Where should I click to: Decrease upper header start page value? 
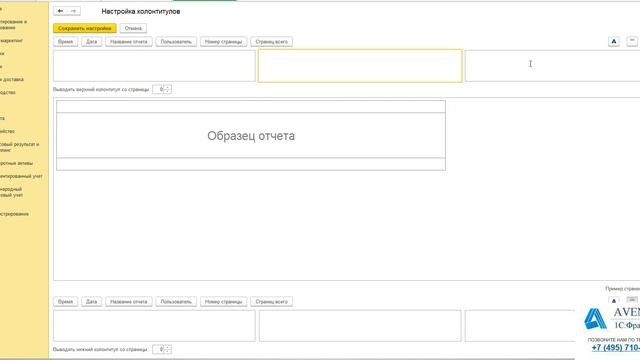tap(168, 92)
